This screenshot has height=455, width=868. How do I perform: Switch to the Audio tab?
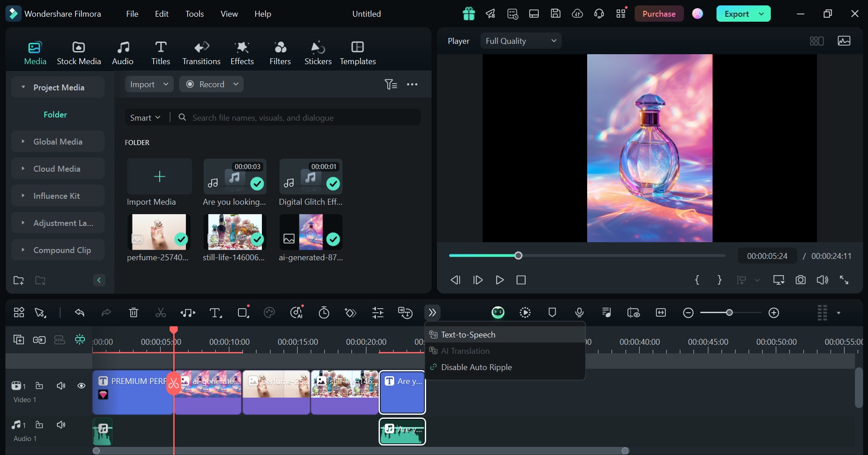[x=123, y=53]
